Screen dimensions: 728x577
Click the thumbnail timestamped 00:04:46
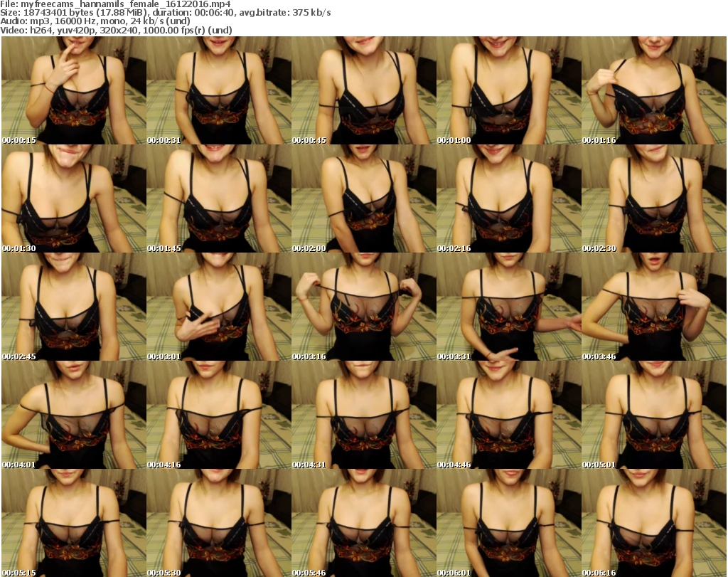click(x=509, y=415)
